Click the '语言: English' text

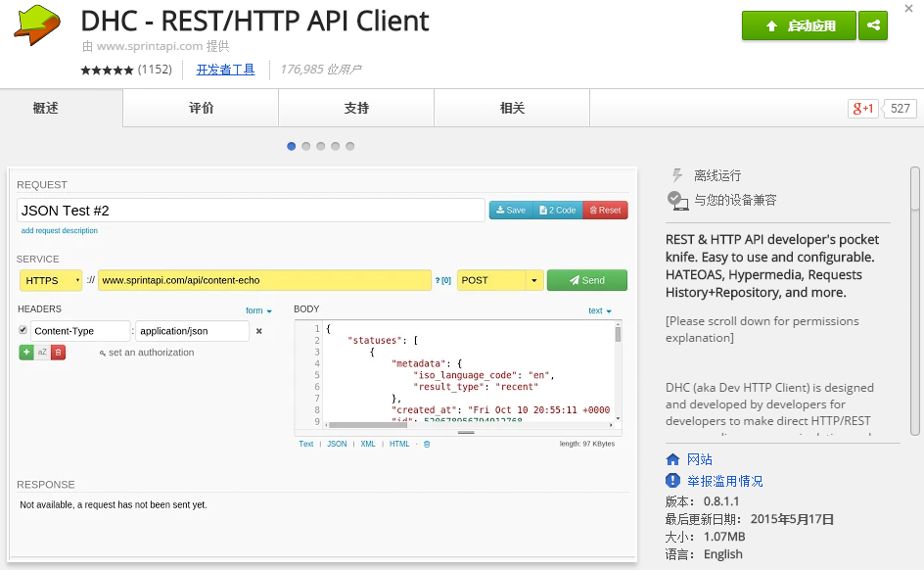pos(704,554)
